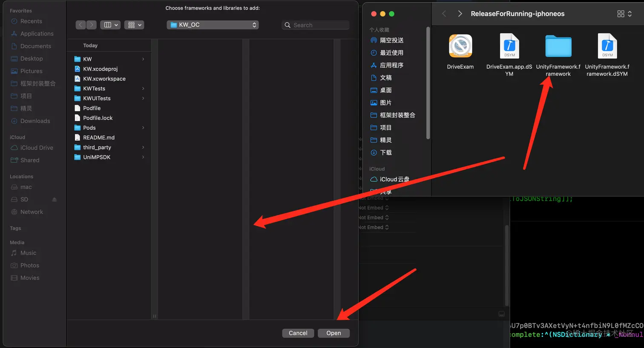Select UnityFramework.framework folder in Finder
This screenshot has width=644, height=348.
pos(558,46)
